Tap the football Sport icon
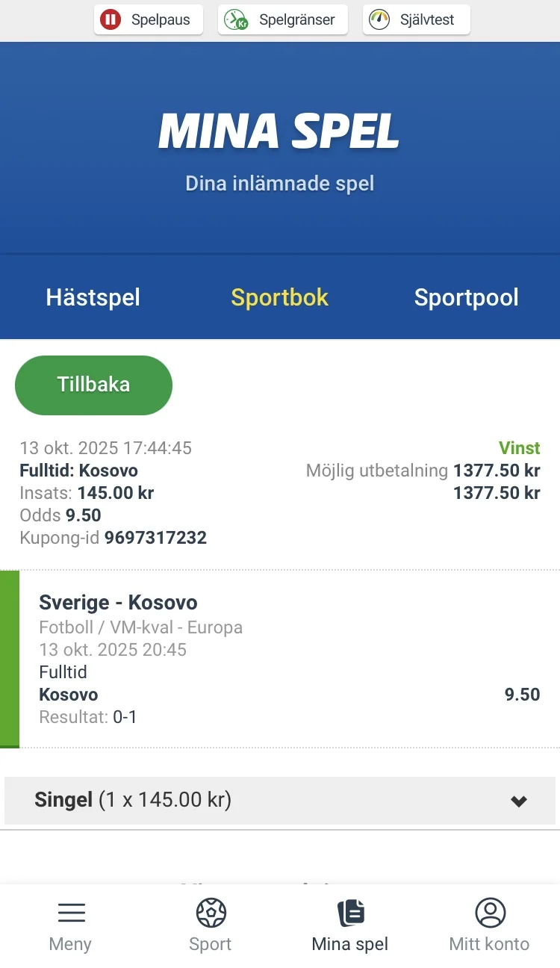 click(x=211, y=912)
